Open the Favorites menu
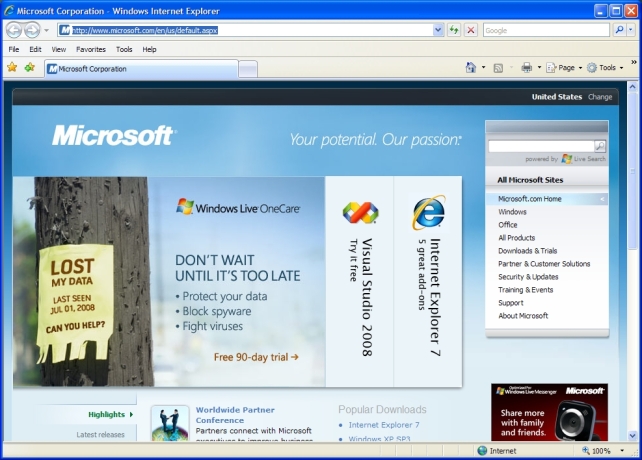Screen dimensions: 642x460 click(x=91, y=49)
